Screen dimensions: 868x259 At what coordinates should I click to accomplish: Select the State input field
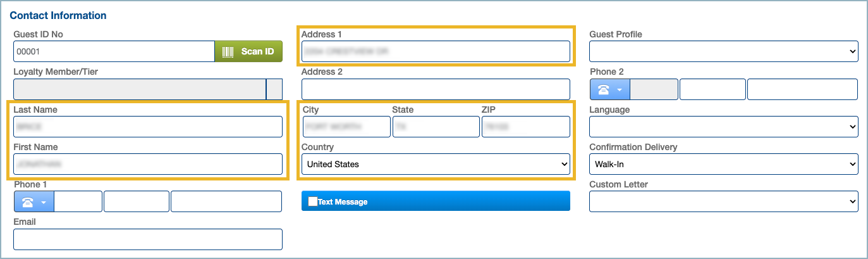coord(436,127)
